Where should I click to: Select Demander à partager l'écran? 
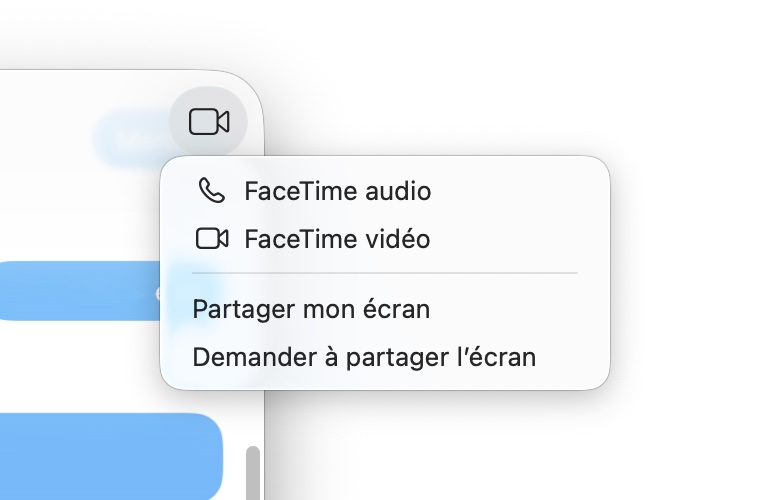pos(364,357)
